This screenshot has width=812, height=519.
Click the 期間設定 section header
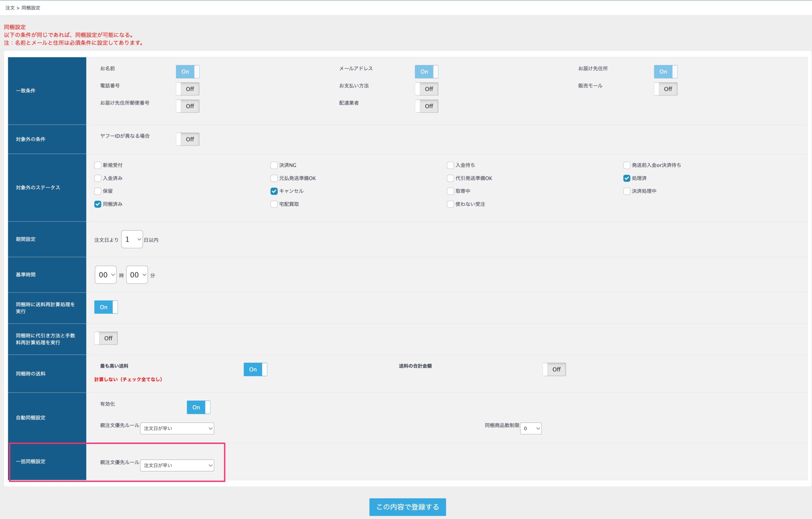pyautogui.click(x=47, y=239)
